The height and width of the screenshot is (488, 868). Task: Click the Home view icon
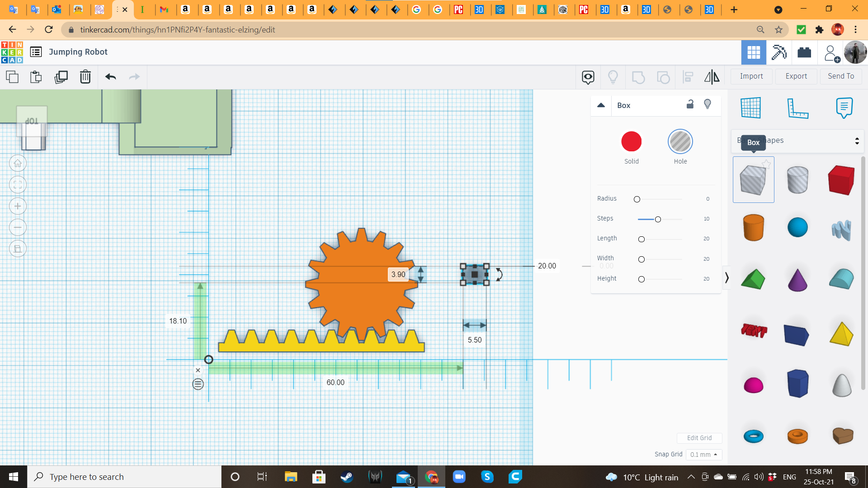pos(18,164)
